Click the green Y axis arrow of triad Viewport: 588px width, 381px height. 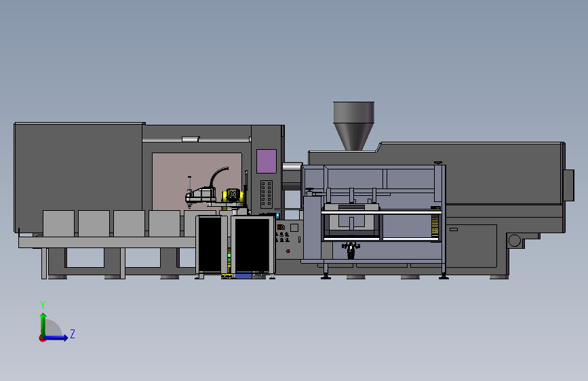coord(43,325)
